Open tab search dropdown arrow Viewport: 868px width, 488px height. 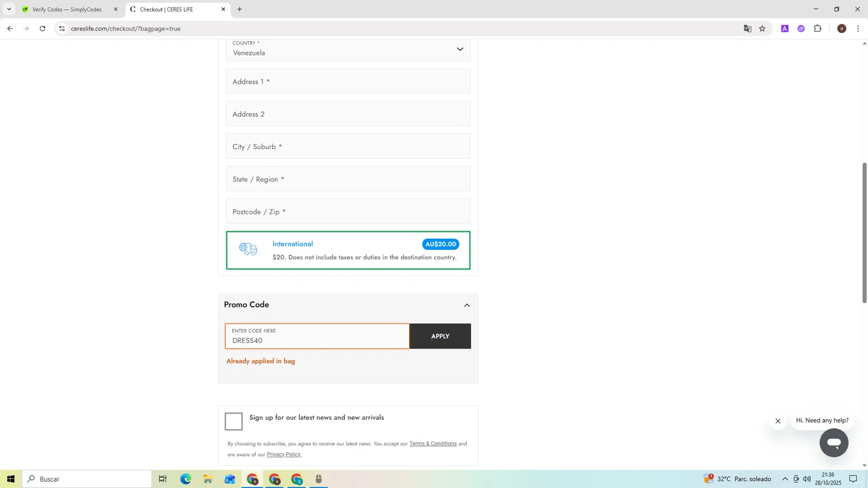click(9, 9)
